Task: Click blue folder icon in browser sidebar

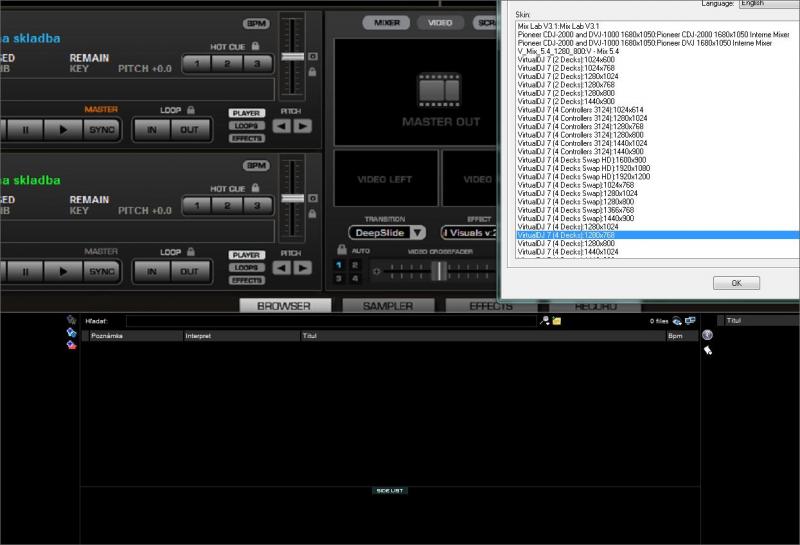Action: click(71, 333)
